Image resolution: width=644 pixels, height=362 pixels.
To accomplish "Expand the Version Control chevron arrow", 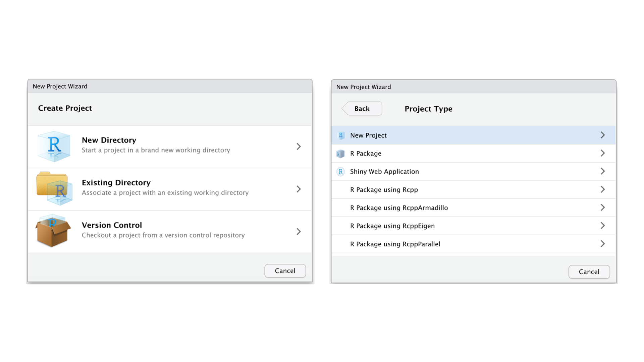I will (x=299, y=232).
